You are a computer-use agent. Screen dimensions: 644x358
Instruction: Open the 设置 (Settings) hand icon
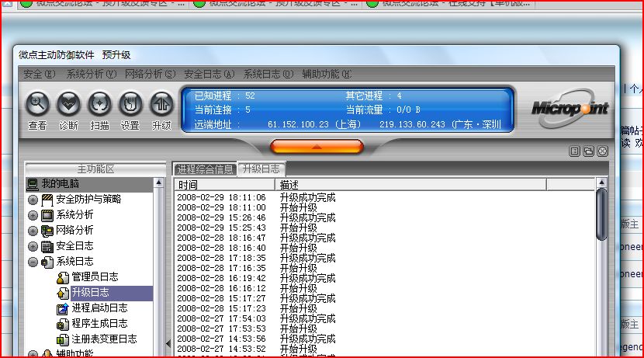coord(130,103)
